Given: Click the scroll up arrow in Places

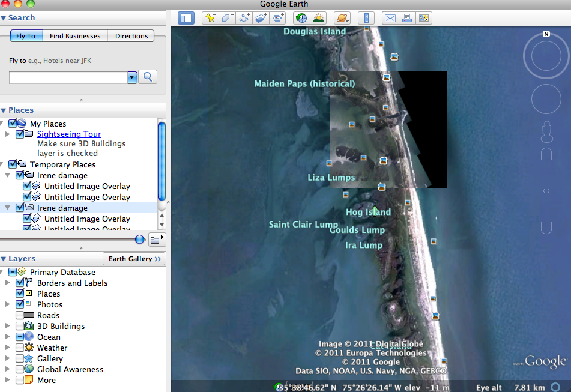Looking at the screenshot, I should point(162,215).
